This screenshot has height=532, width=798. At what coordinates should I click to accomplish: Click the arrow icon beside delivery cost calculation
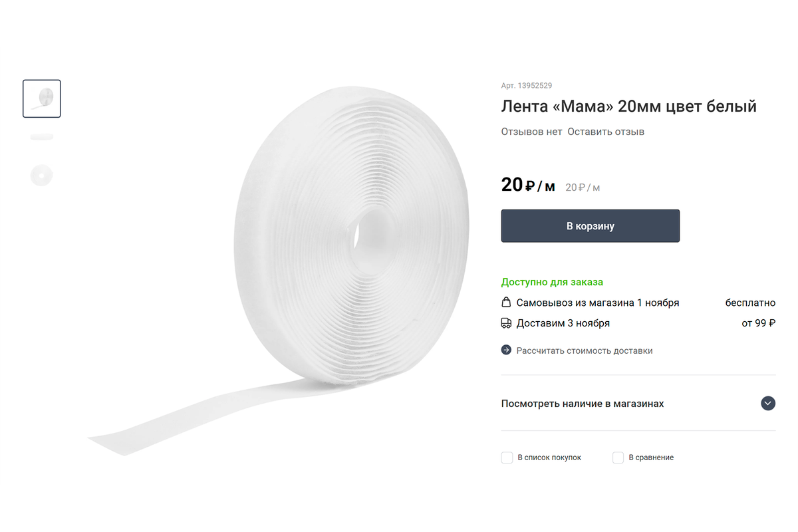(506, 350)
